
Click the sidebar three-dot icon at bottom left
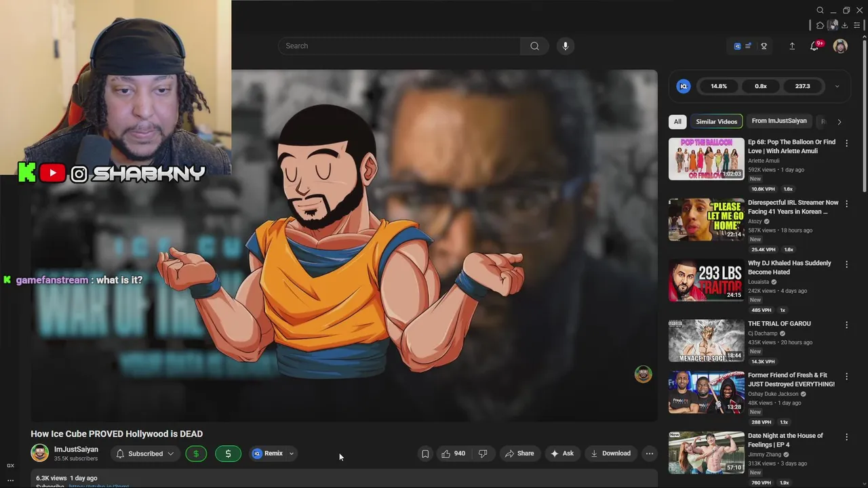click(x=10, y=480)
